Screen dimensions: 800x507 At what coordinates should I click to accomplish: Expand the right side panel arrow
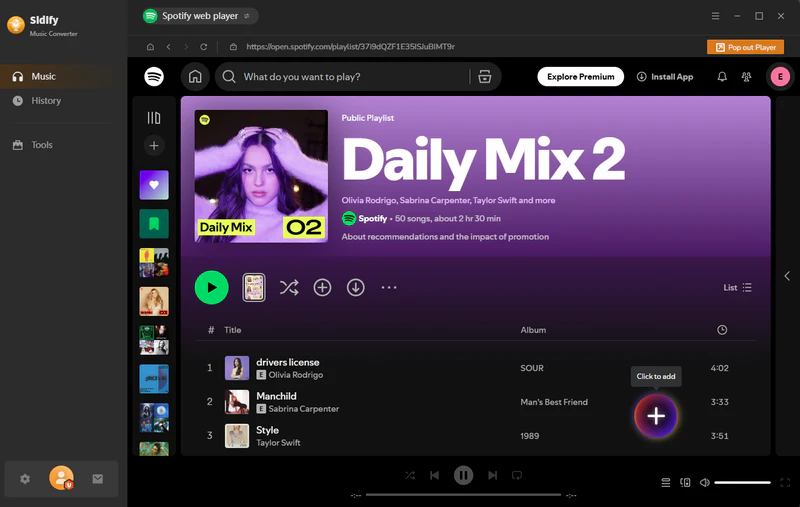787,276
